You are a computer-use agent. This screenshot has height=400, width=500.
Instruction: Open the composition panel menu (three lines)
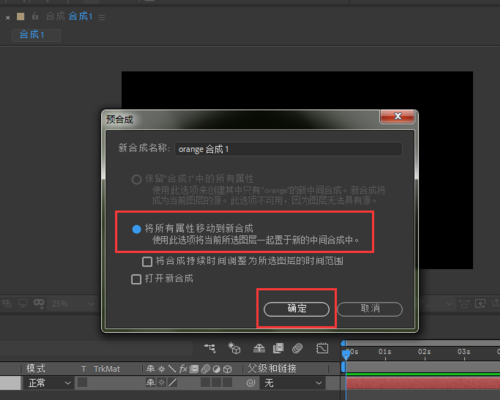point(102,17)
